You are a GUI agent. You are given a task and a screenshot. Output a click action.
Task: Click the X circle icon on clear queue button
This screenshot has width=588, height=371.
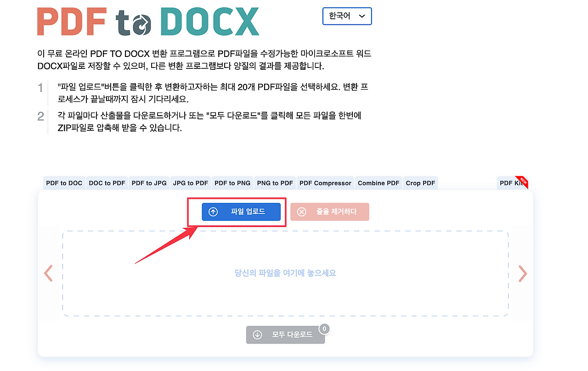pyautogui.click(x=301, y=212)
